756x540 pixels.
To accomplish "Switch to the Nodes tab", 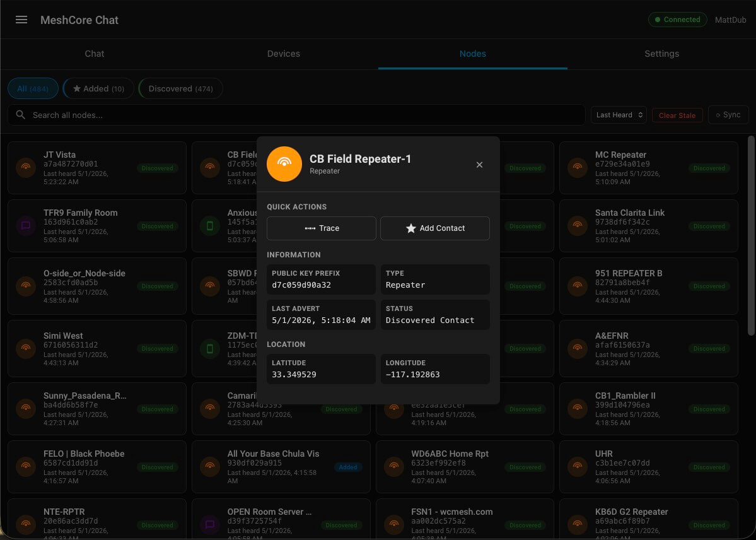I will pyautogui.click(x=472, y=54).
